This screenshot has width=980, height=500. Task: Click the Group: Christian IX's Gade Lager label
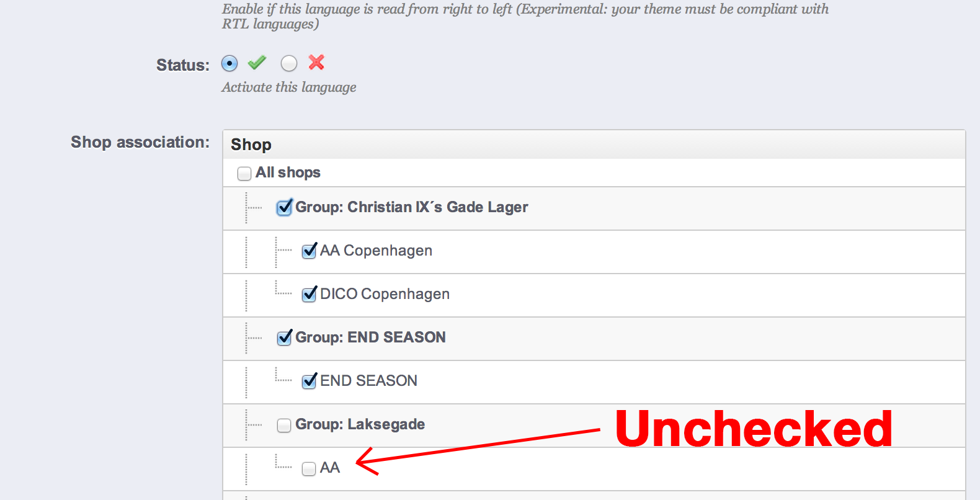click(411, 207)
